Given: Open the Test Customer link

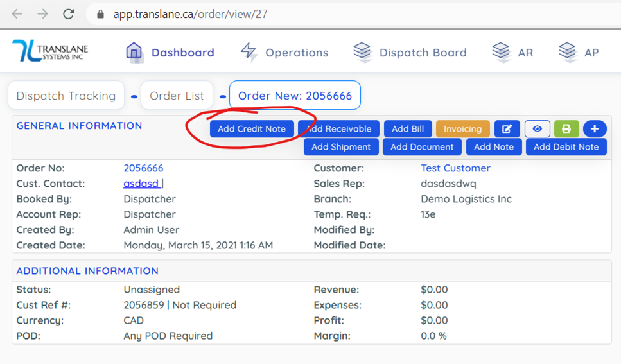Looking at the screenshot, I should [455, 168].
